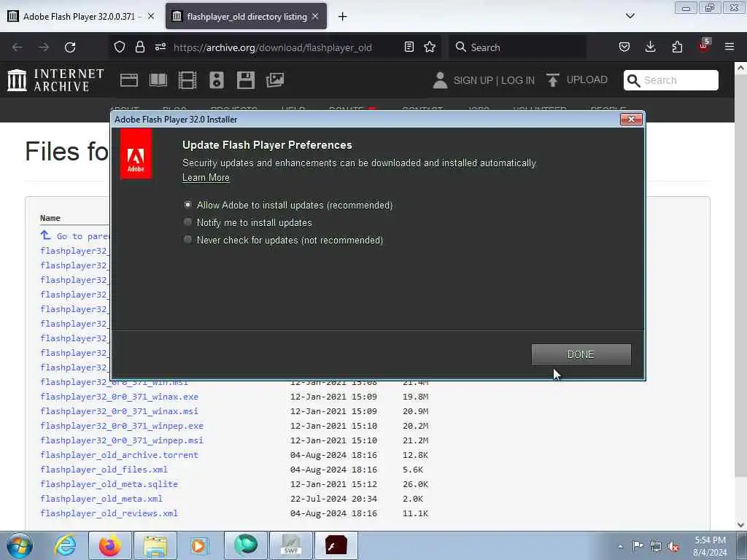Open the Windows Start menu
The height and width of the screenshot is (560, 747).
click(x=20, y=545)
